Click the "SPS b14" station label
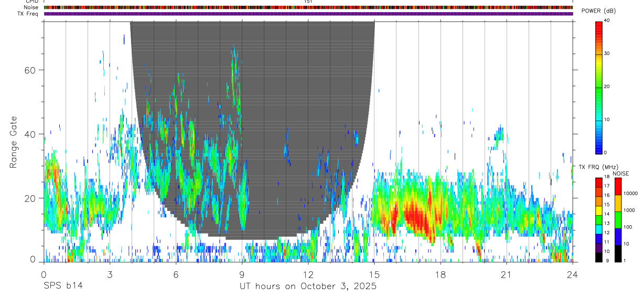 (63, 287)
